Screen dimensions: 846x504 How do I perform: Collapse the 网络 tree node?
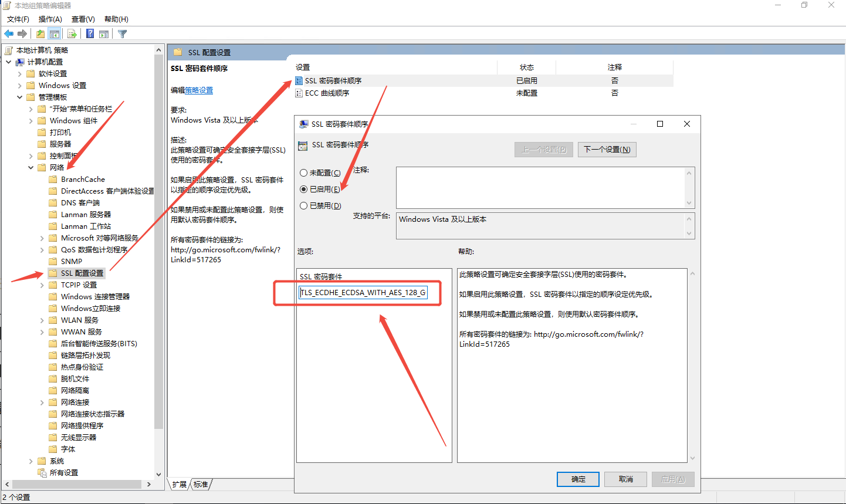(31, 168)
